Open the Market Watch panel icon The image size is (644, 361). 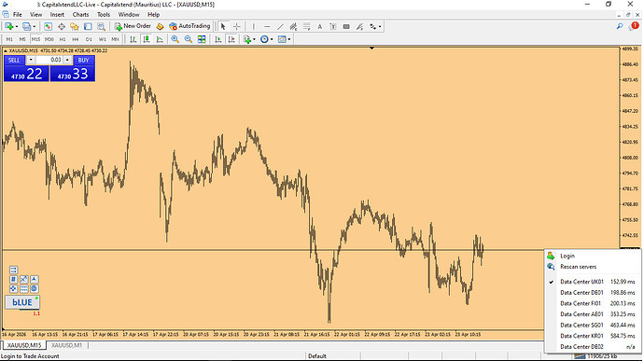tap(48, 26)
